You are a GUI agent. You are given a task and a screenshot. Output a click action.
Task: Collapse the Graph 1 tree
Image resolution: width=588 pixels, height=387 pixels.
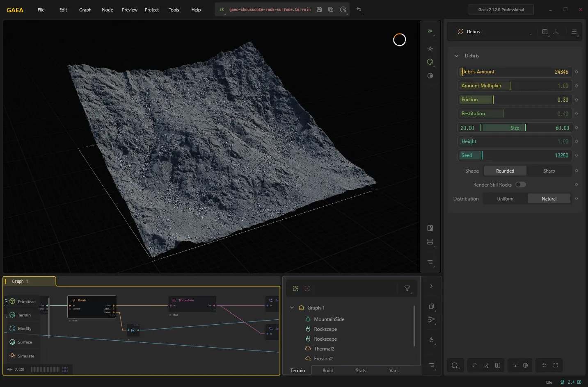click(292, 308)
